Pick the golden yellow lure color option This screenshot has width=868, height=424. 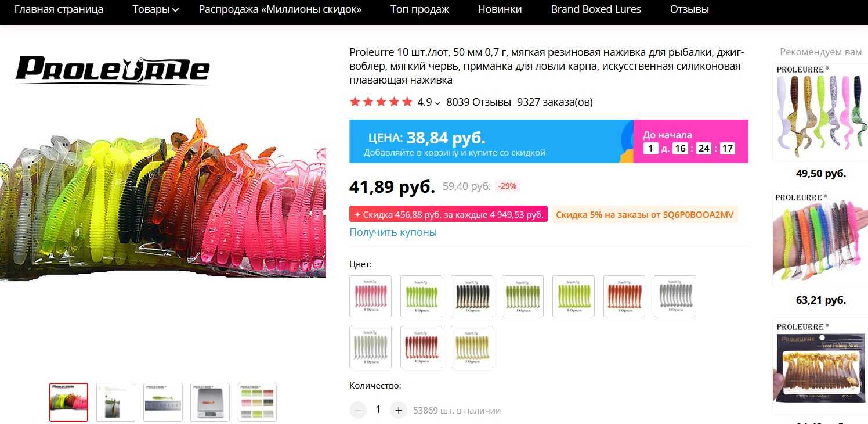472,347
